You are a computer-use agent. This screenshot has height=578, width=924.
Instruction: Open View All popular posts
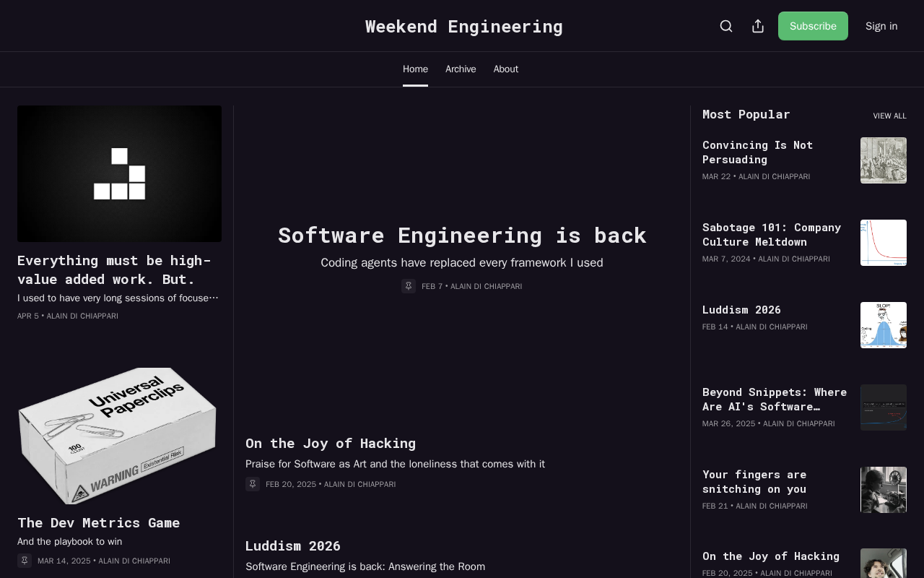889,116
